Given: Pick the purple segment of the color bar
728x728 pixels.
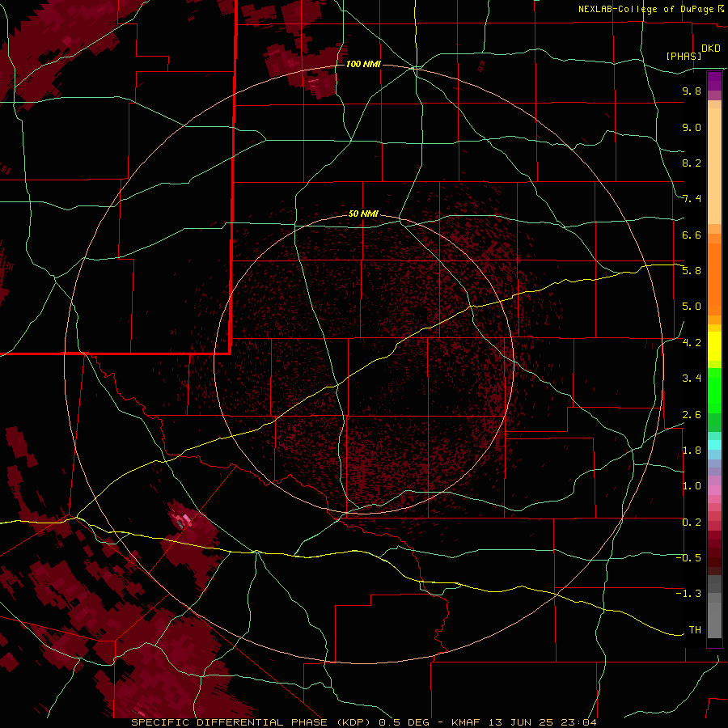Looking at the screenshot, I should pyautogui.click(x=714, y=81).
